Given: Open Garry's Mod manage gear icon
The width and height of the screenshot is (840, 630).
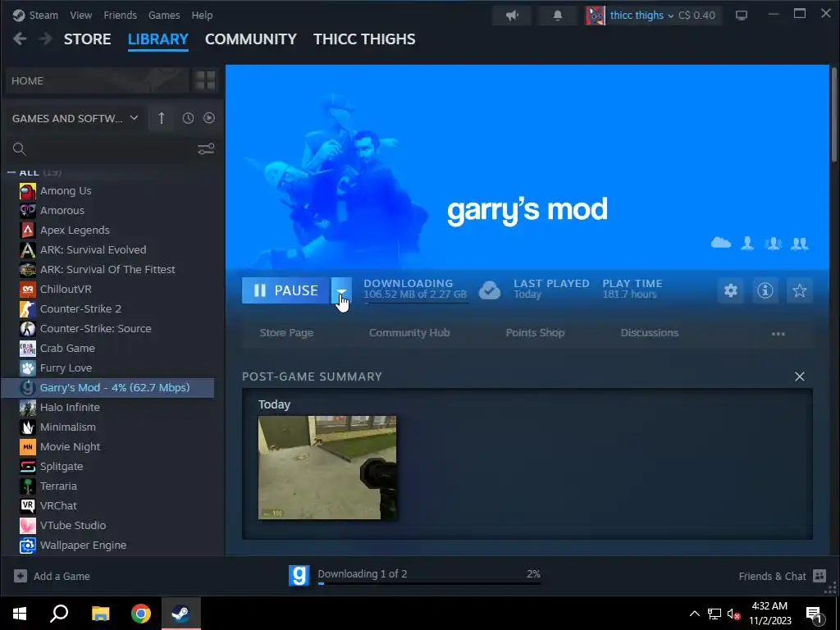Looking at the screenshot, I should coord(731,290).
